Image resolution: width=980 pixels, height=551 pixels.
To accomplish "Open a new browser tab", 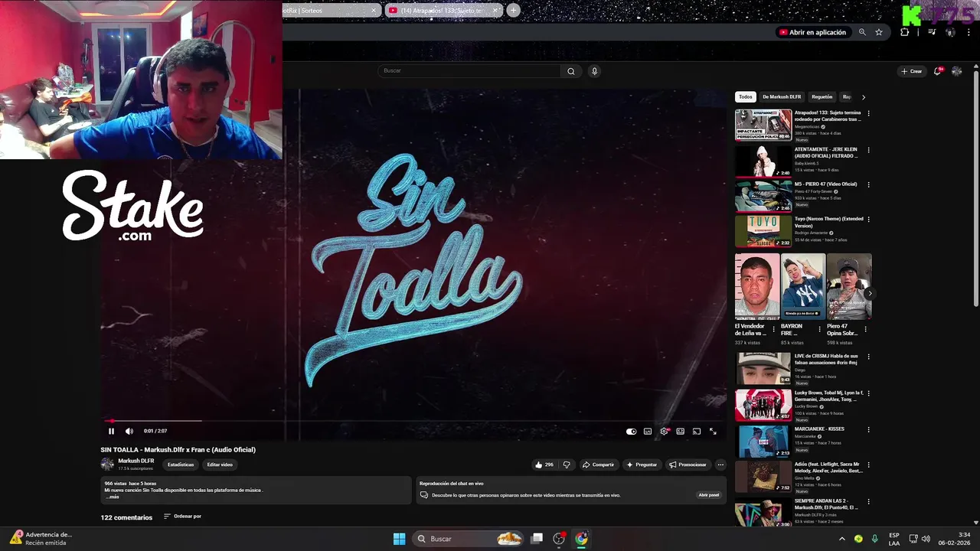I will (513, 11).
